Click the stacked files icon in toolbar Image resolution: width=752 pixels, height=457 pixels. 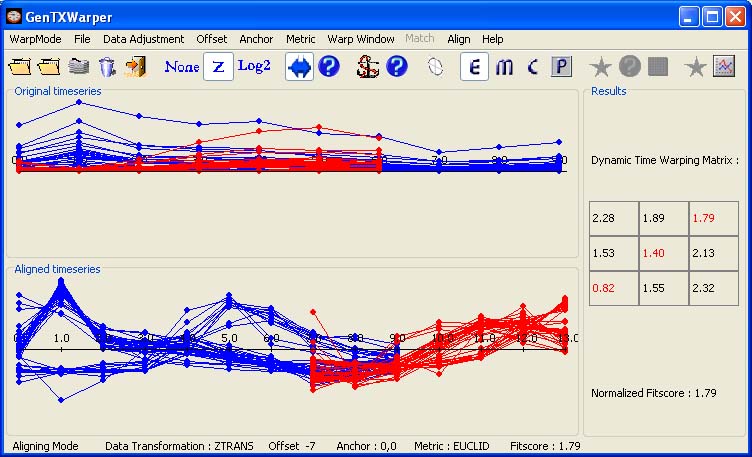tap(79, 67)
